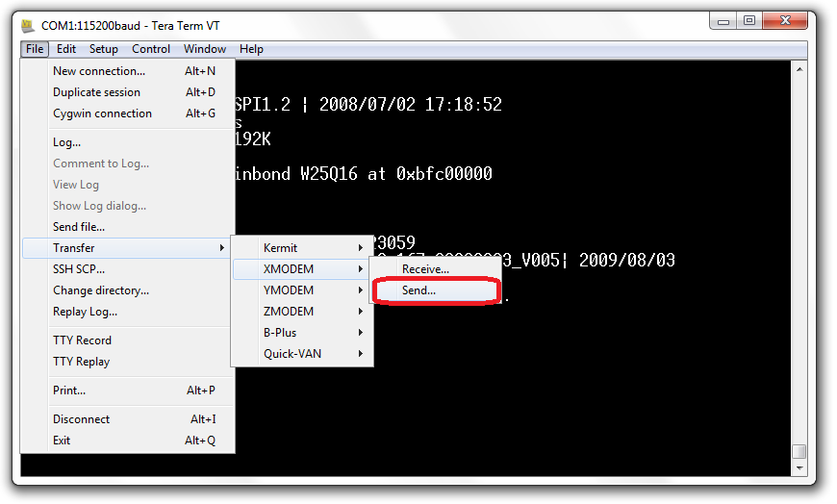
Task: Expand the Transfer submenu
Action: (126, 248)
